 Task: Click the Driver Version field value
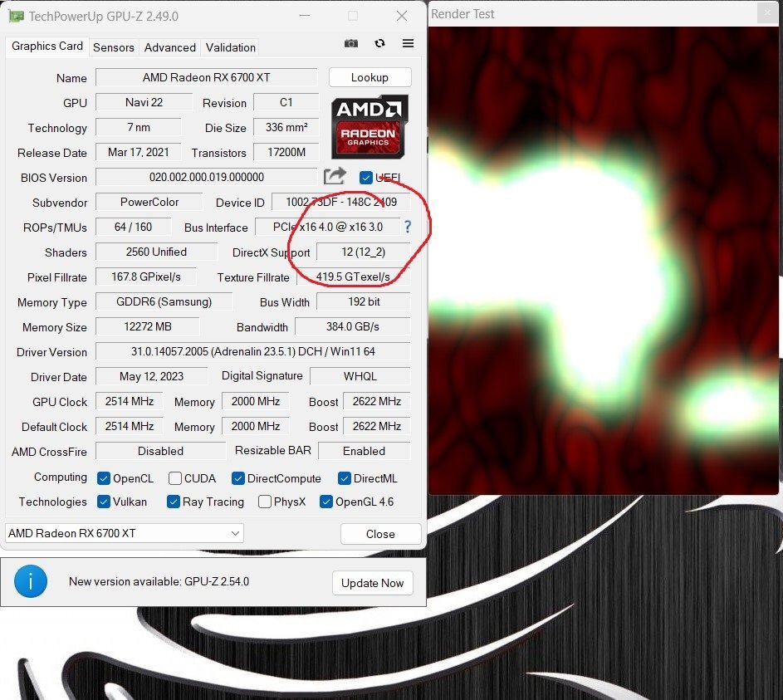253,351
